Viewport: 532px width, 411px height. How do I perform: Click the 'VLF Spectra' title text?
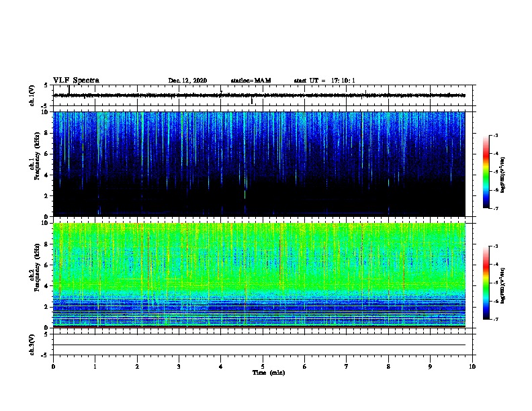coord(76,81)
